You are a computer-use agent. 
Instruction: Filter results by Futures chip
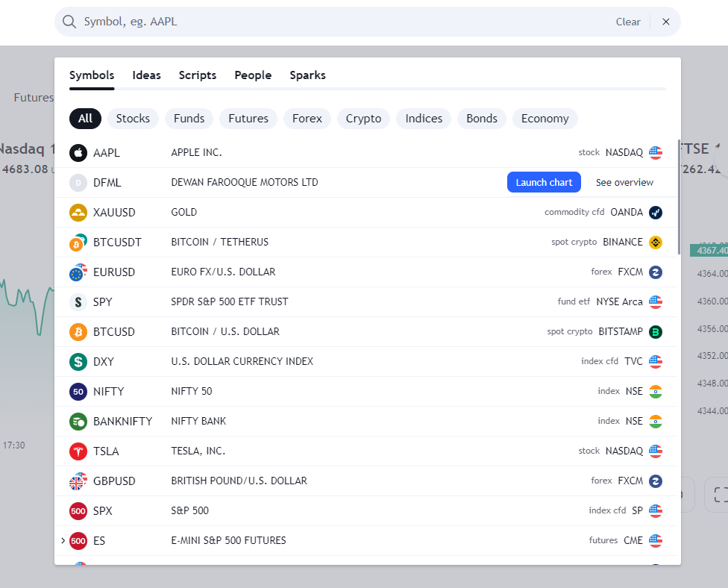(248, 119)
